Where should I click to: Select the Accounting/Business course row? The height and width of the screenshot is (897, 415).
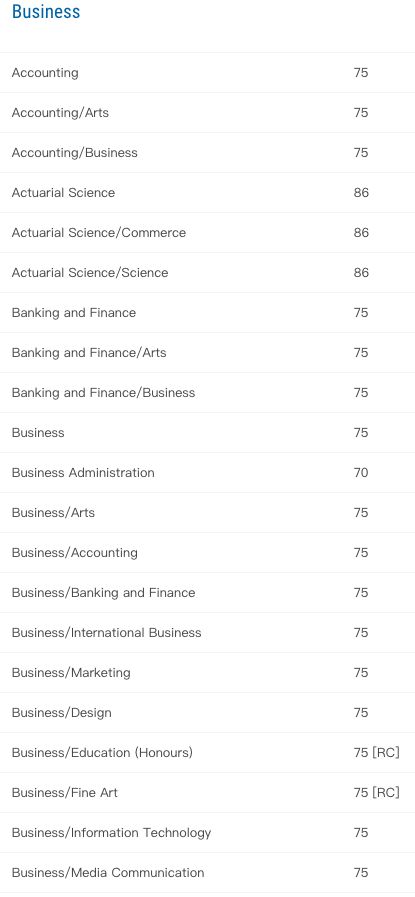[x=207, y=153]
